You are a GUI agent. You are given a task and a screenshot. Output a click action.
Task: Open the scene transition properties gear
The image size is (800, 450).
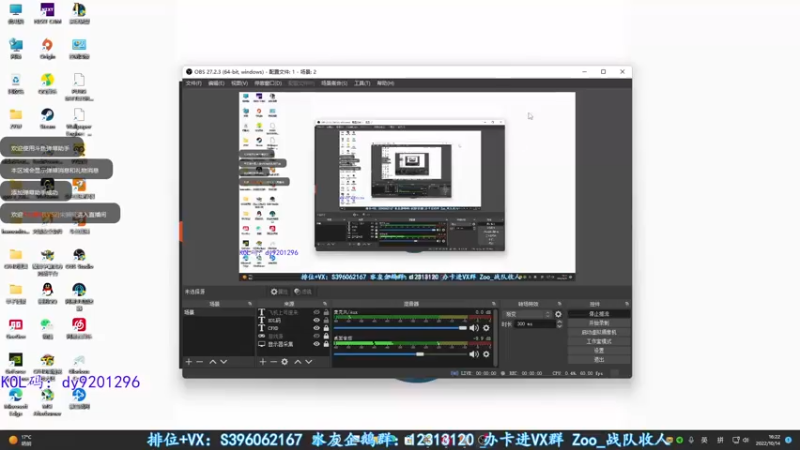558,314
